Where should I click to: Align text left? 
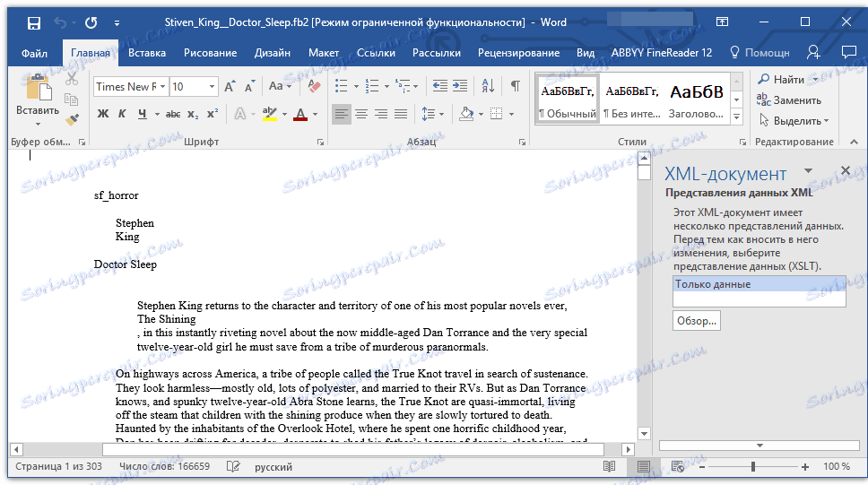click(342, 114)
